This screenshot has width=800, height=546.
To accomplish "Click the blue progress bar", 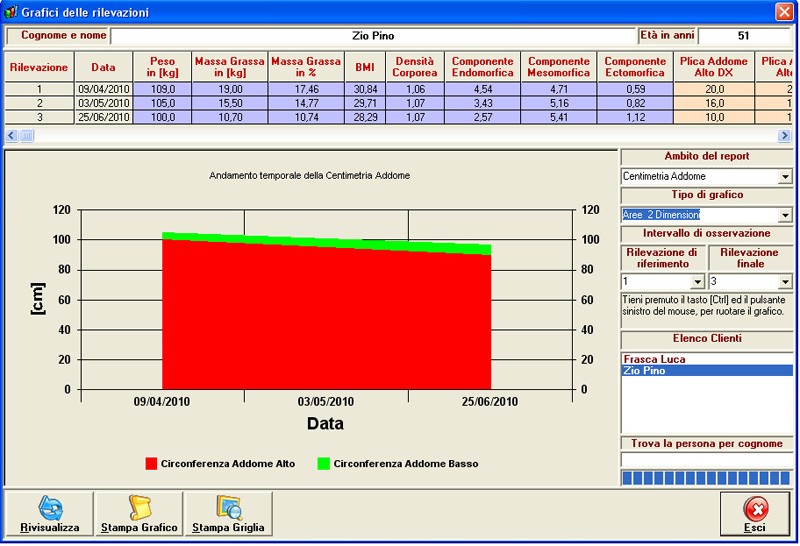I will point(707,478).
